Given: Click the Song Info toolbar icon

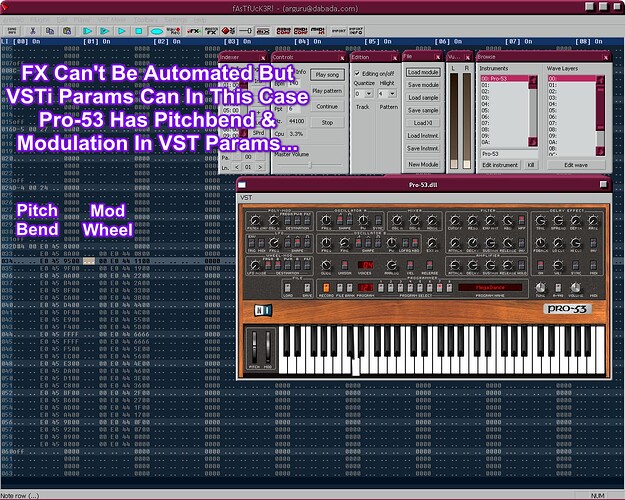Looking at the screenshot, I should (x=13, y=31).
